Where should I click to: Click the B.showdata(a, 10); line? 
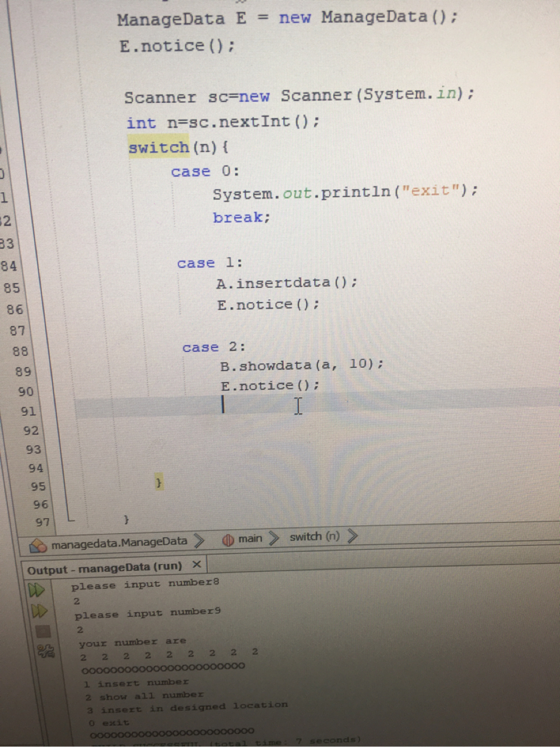[302, 365]
